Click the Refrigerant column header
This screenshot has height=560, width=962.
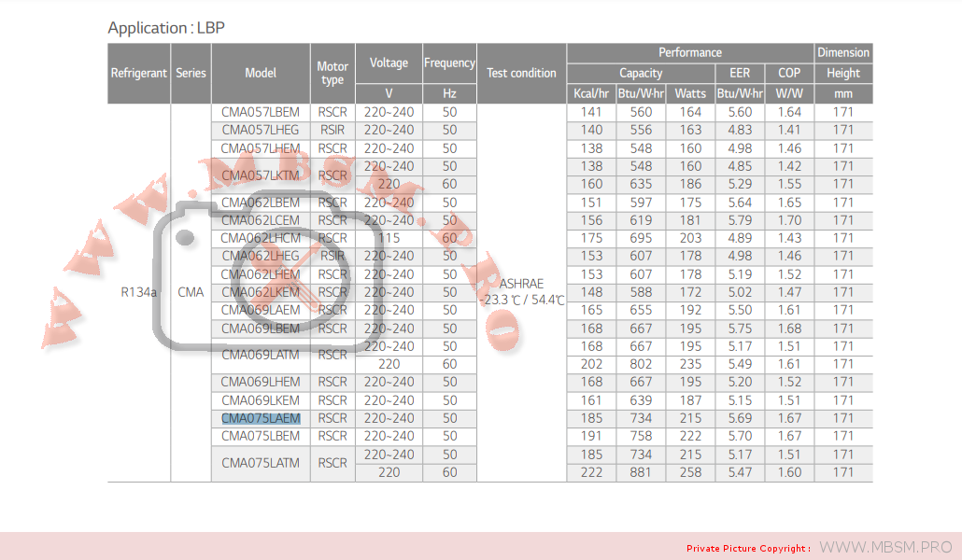[139, 73]
